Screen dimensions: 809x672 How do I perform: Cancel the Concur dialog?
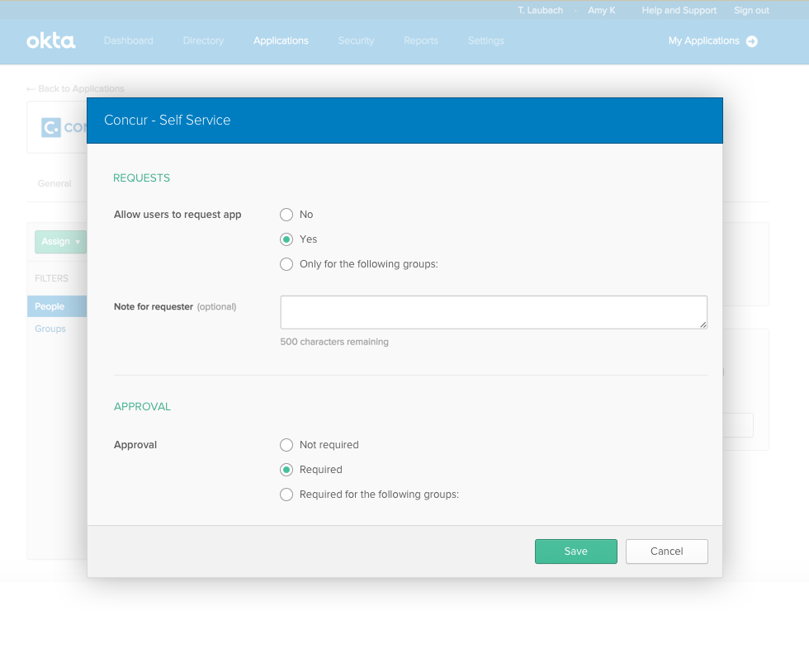[666, 551]
